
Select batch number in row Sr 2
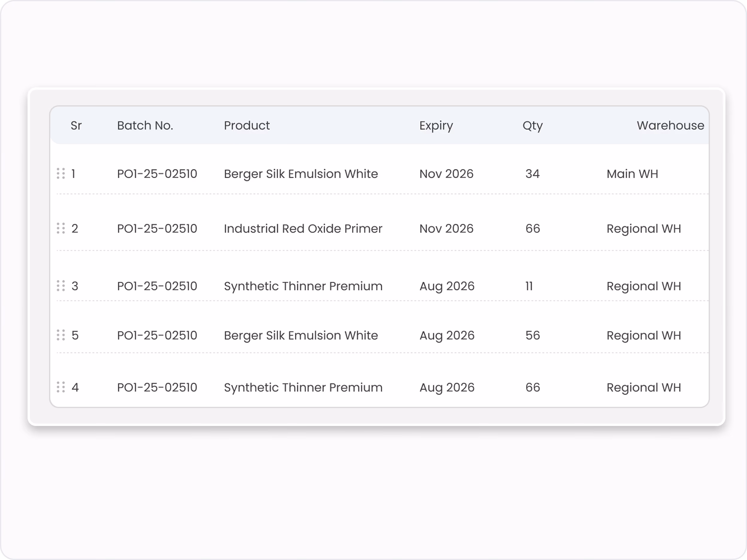tap(157, 229)
